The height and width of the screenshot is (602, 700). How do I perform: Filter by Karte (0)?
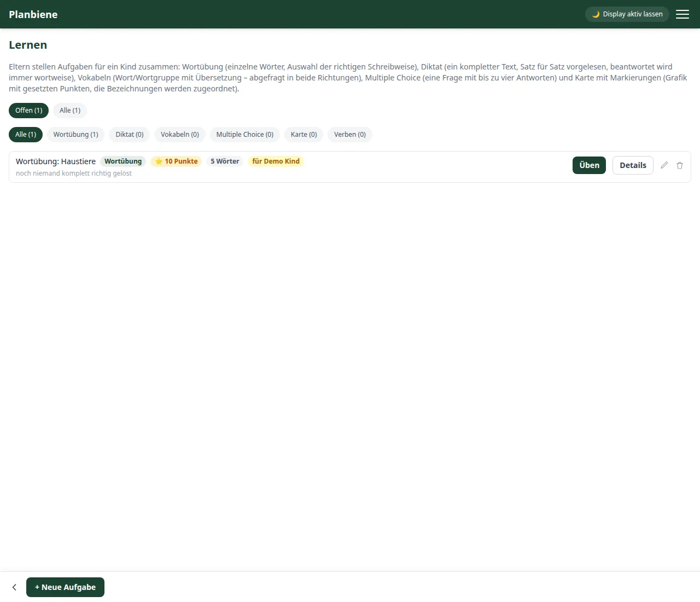[304, 135]
